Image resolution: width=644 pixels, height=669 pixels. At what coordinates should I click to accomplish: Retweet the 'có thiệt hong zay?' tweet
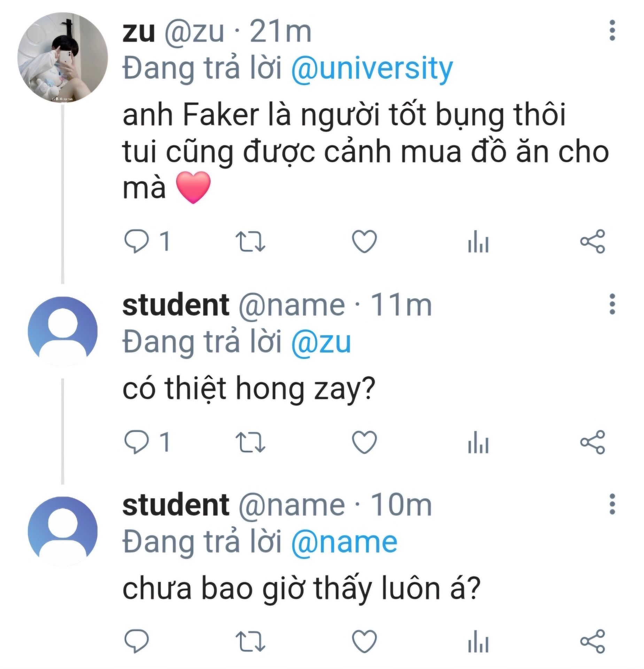pos(250,442)
